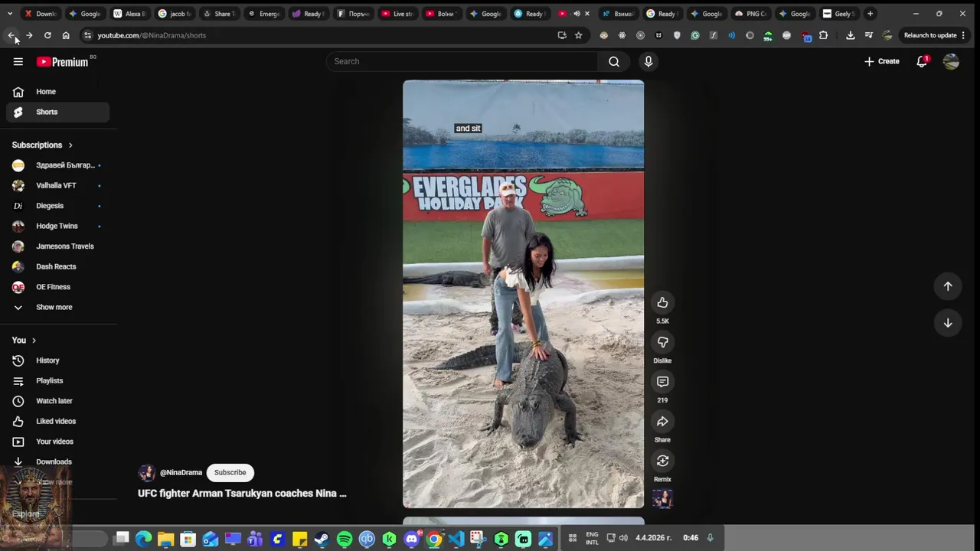Viewport: 980px width, 551px height.
Task: Open Microsoft Edge from the taskbar
Action: [143, 539]
